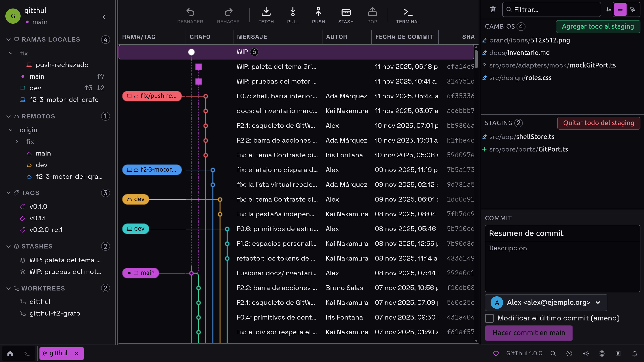This screenshot has width=644, height=362.
Task: Click the heart sponsor icon
Action: [x=496, y=354]
